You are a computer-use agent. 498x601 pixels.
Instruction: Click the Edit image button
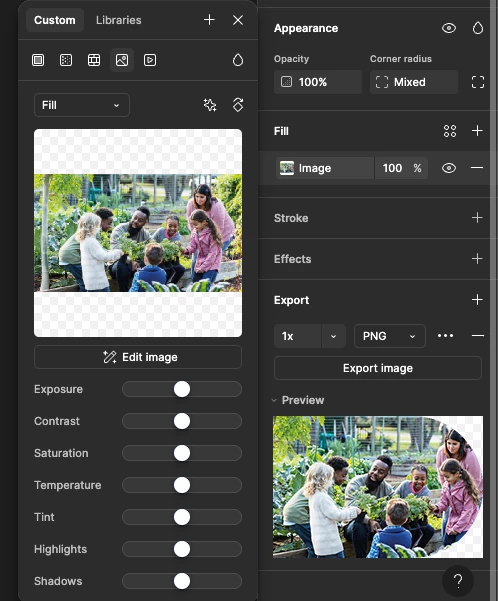point(138,357)
